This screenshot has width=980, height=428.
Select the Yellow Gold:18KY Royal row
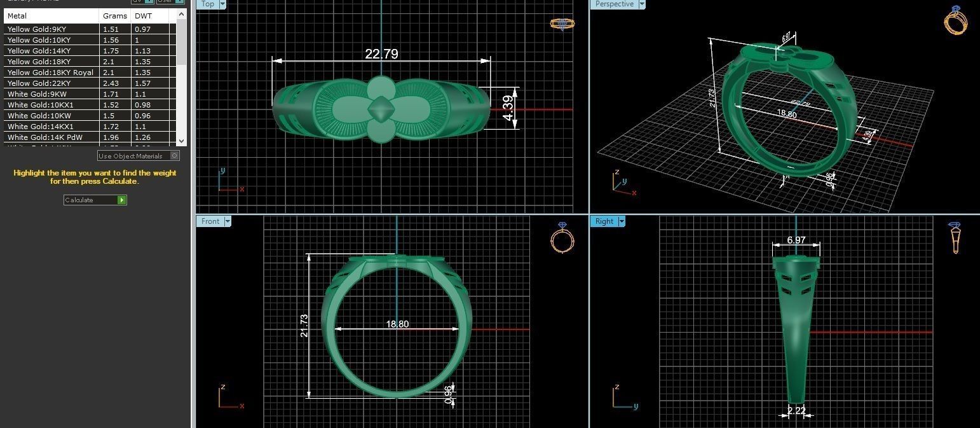pos(90,72)
